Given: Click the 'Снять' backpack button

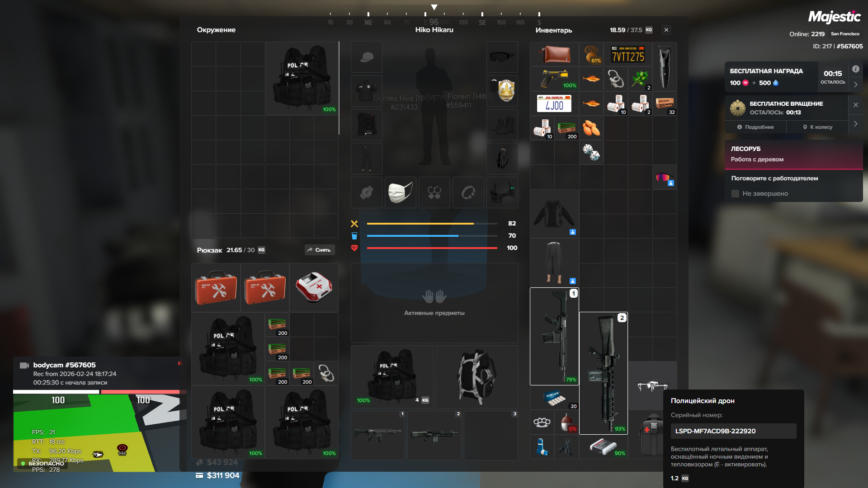Looking at the screenshot, I should pos(319,250).
